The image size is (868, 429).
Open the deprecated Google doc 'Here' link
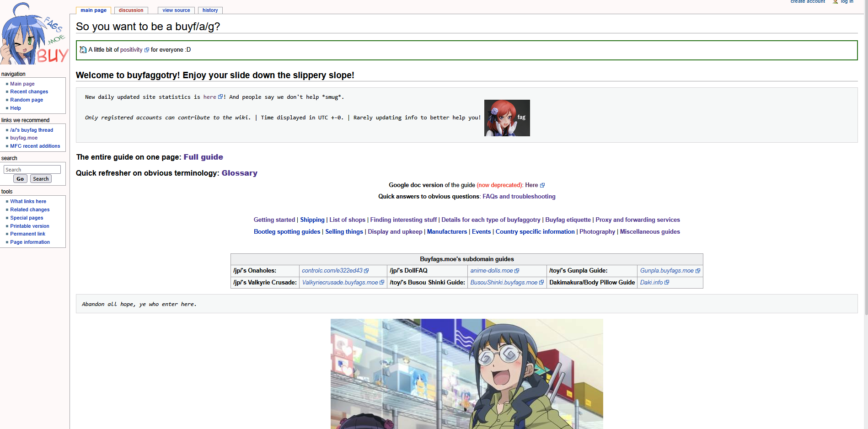point(531,185)
